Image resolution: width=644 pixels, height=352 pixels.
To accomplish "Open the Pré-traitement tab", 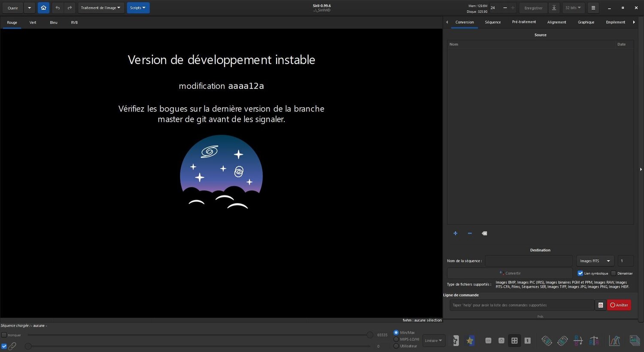I will point(524,22).
